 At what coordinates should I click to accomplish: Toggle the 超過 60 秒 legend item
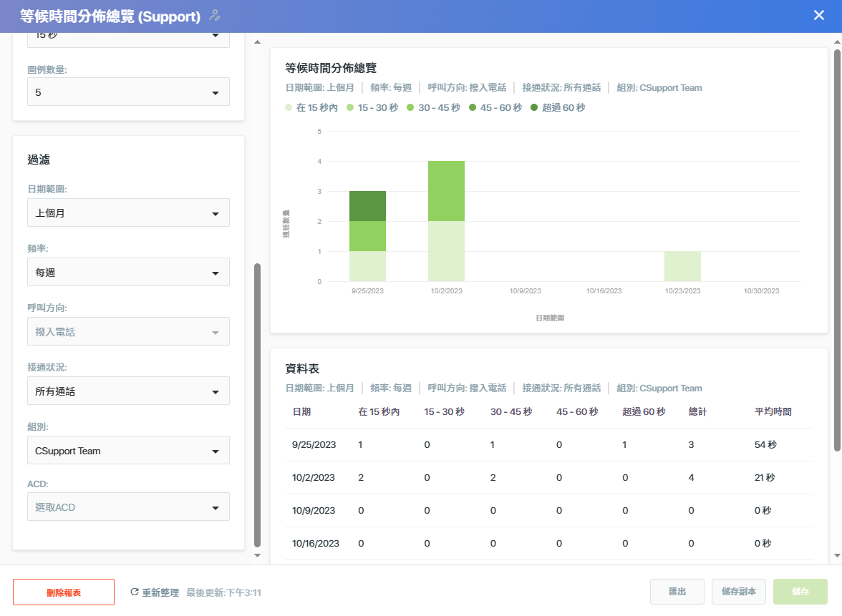tap(558, 107)
